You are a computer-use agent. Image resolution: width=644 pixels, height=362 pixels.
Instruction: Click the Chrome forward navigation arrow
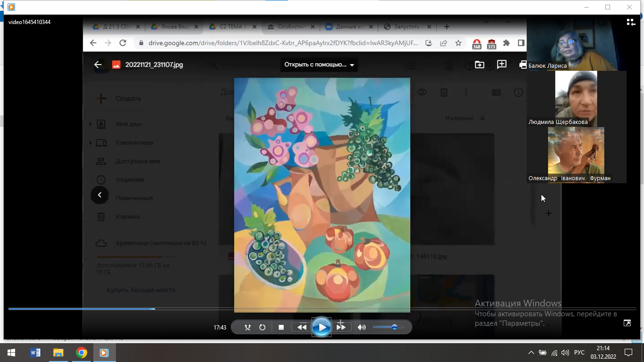(108, 43)
